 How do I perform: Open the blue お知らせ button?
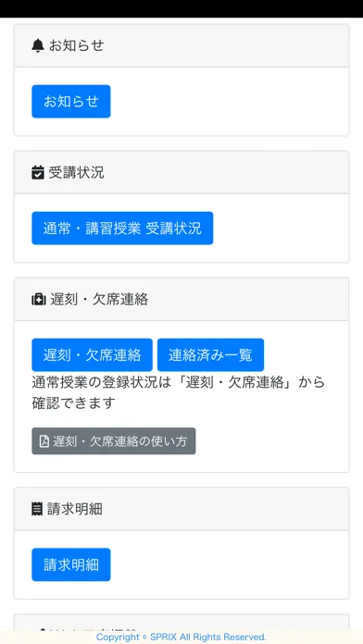(71, 102)
